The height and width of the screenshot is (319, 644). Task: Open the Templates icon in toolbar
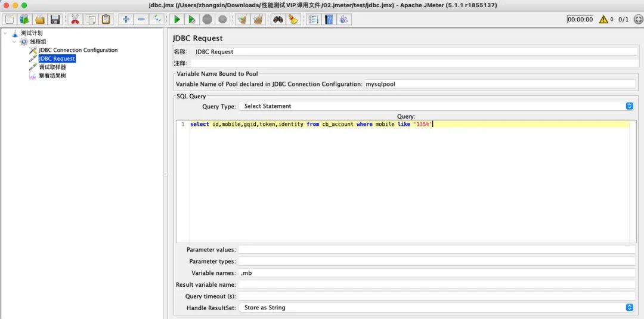(x=24, y=19)
